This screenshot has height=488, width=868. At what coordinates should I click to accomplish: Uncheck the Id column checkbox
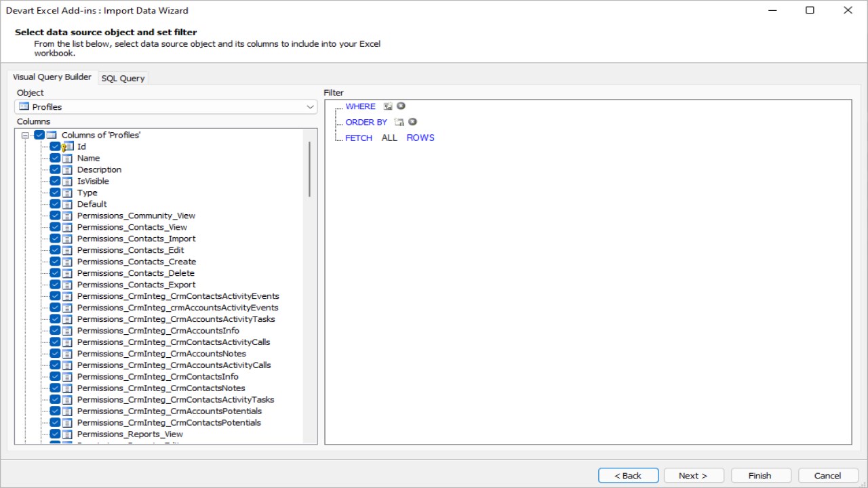click(55, 146)
